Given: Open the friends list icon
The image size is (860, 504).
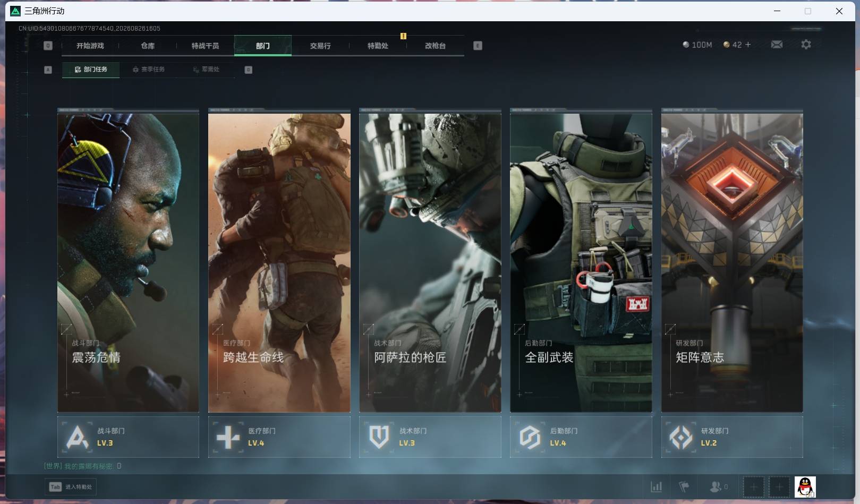Looking at the screenshot, I should [716, 486].
